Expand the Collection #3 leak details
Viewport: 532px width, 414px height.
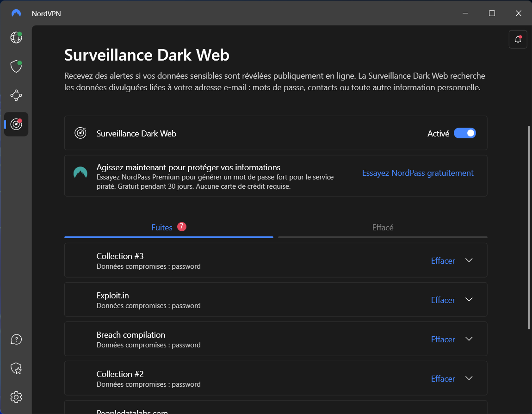coord(469,260)
